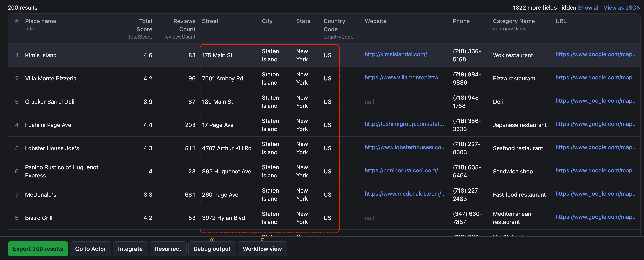Viewport: 644px width, 260px height.
Task: Click the 3972 Hylan Blvd street cell
Action: 224,218
